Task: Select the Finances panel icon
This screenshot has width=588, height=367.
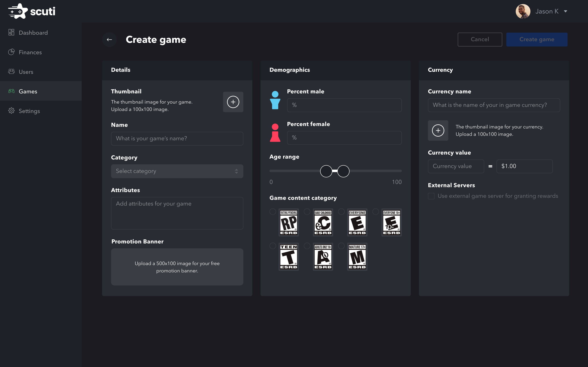Action: 11,52
